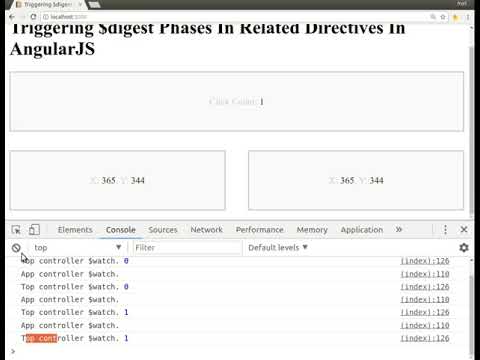Switch to the Performance tab
The image size is (480, 360).
pyautogui.click(x=259, y=230)
